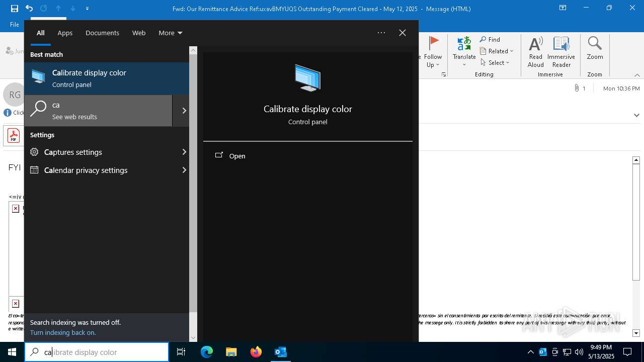
Task: Click the Windows Start button
Action: tap(12, 352)
